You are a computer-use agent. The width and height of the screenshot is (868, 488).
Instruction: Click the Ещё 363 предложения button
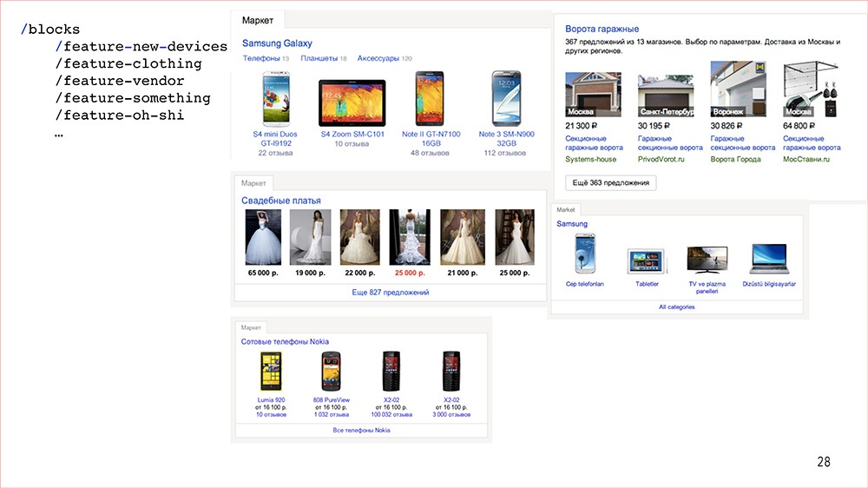tap(610, 183)
